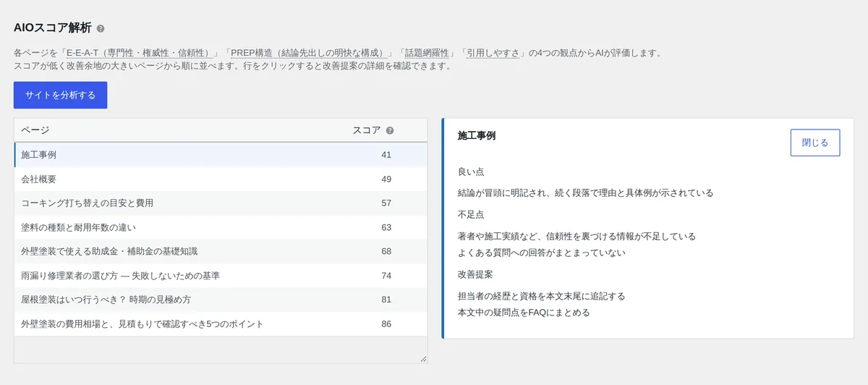The height and width of the screenshot is (385, 868).
Task: Click score value 63
Action: 386,227
